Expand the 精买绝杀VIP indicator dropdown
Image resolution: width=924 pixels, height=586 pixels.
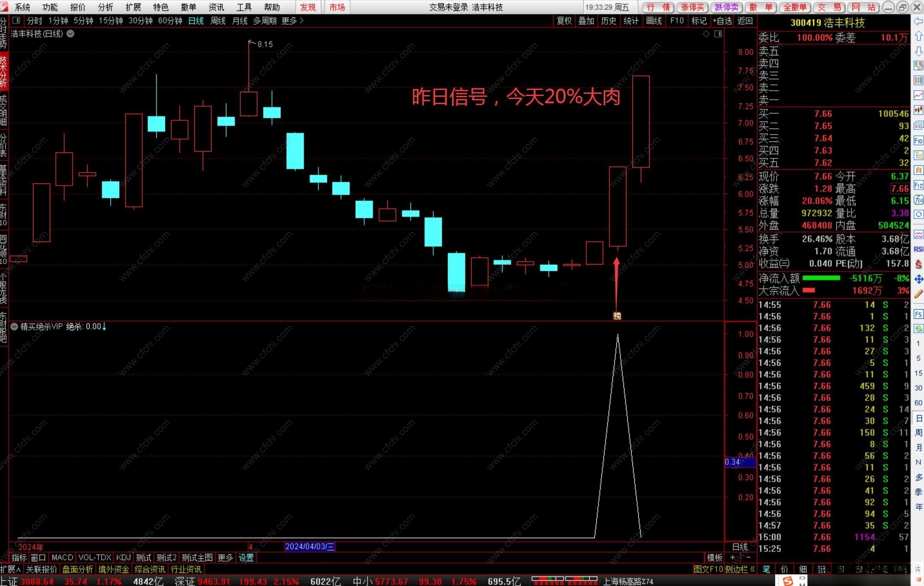(x=14, y=327)
